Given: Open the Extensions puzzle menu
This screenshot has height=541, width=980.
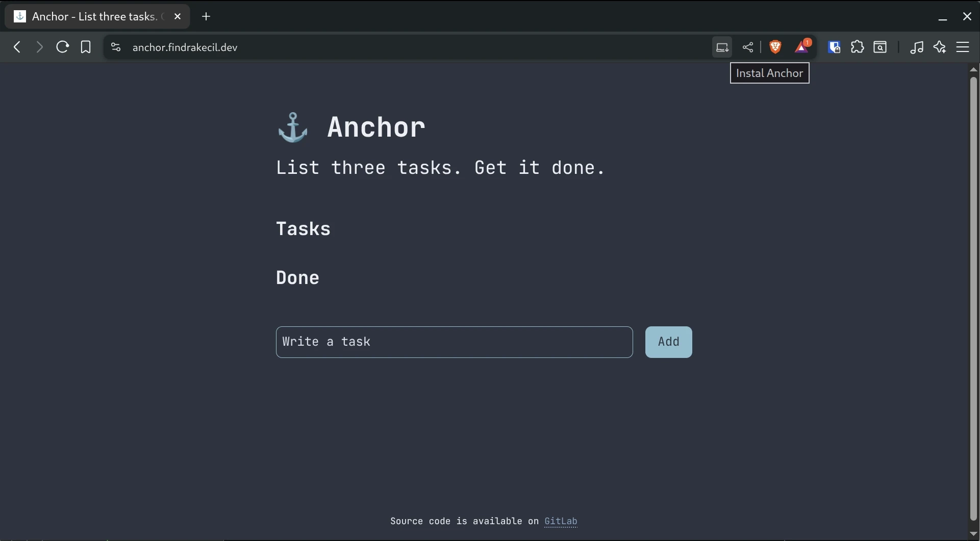Looking at the screenshot, I should click(x=858, y=47).
